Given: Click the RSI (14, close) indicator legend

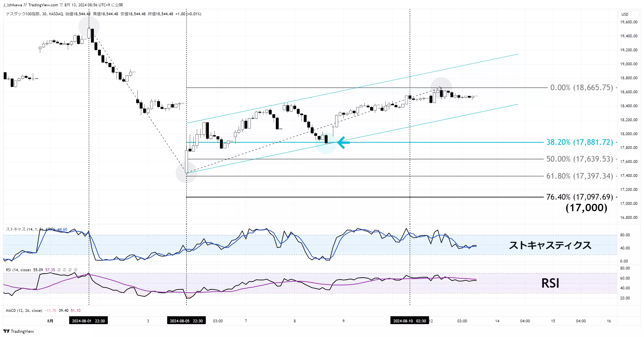Looking at the screenshot, I should tap(18, 270).
